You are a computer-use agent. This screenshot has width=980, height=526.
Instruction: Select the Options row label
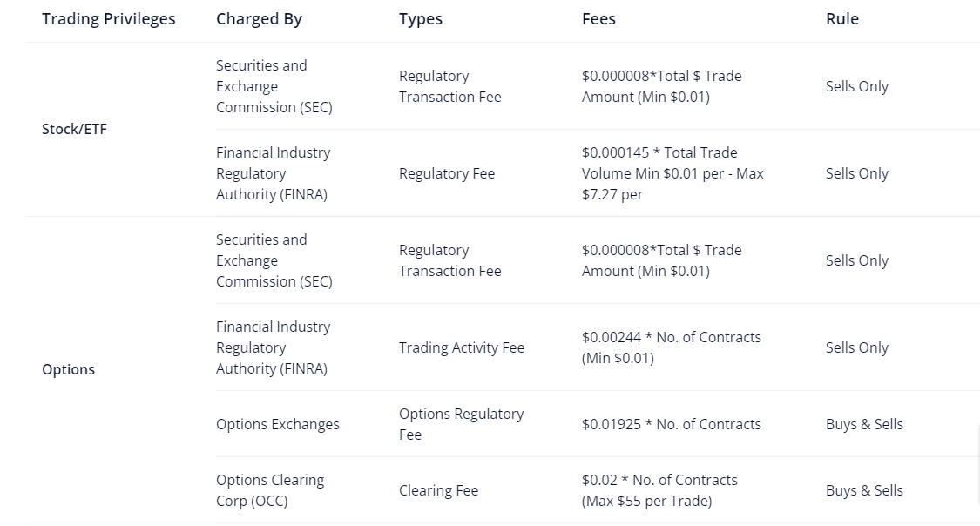click(68, 370)
